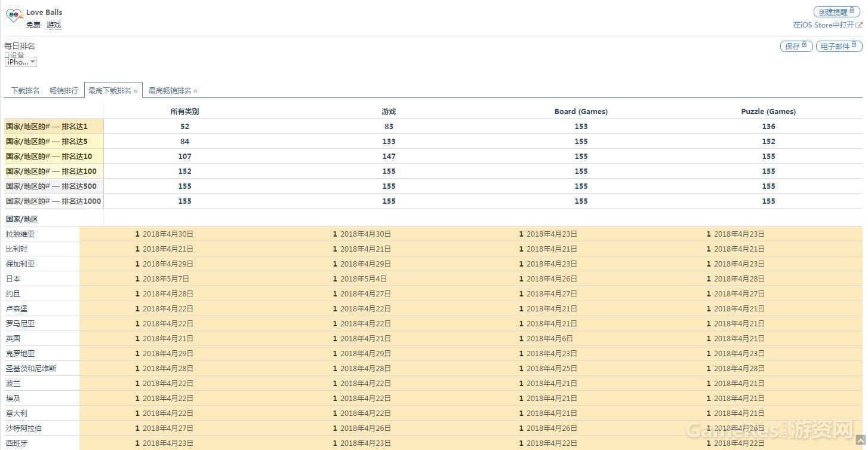Click the Board (Games) column header
The height and width of the screenshot is (450, 868).
click(581, 112)
